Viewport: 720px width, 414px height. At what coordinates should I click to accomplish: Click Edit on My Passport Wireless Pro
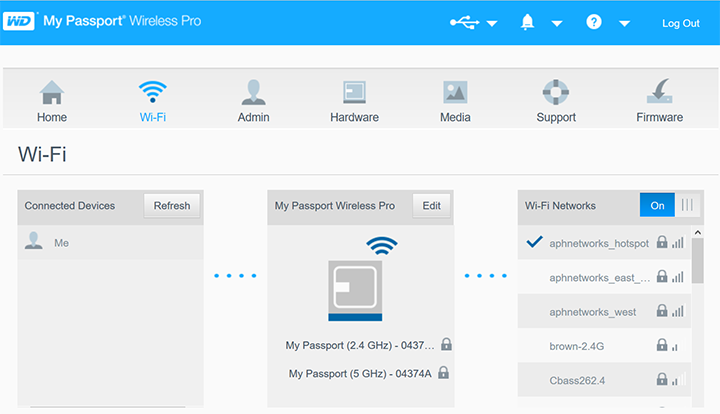[x=431, y=205]
